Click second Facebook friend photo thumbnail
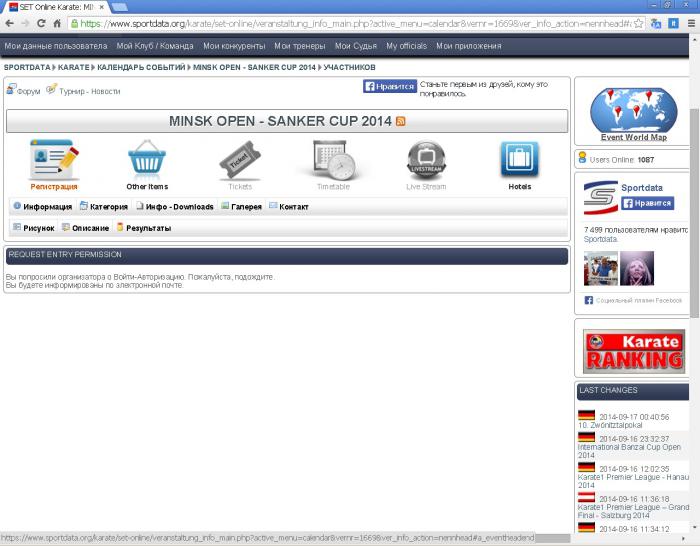Screen dimensions: 700x546 pyautogui.click(x=637, y=268)
